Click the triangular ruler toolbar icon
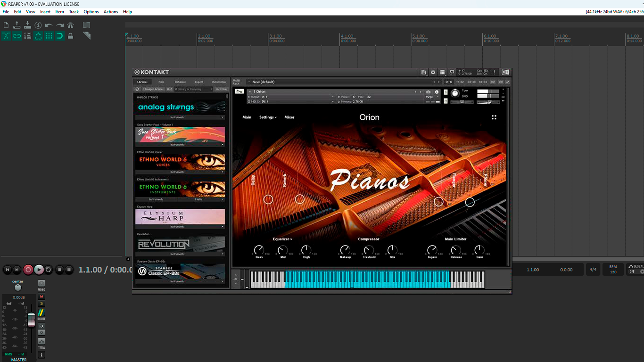The image size is (644, 362). (87, 36)
